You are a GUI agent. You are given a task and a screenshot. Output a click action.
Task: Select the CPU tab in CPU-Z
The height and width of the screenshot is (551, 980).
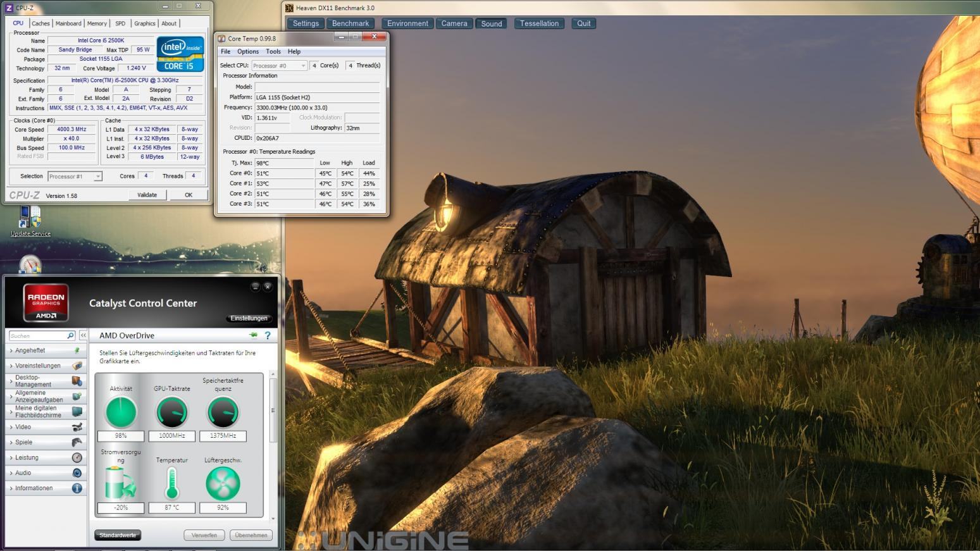click(18, 23)
